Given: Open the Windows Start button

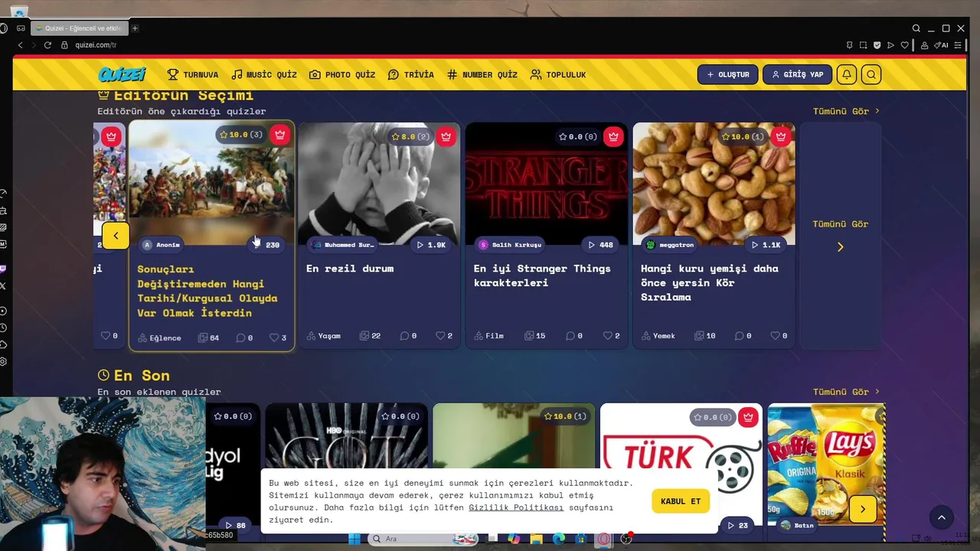Looking at the screenshot, I should 354,539.
